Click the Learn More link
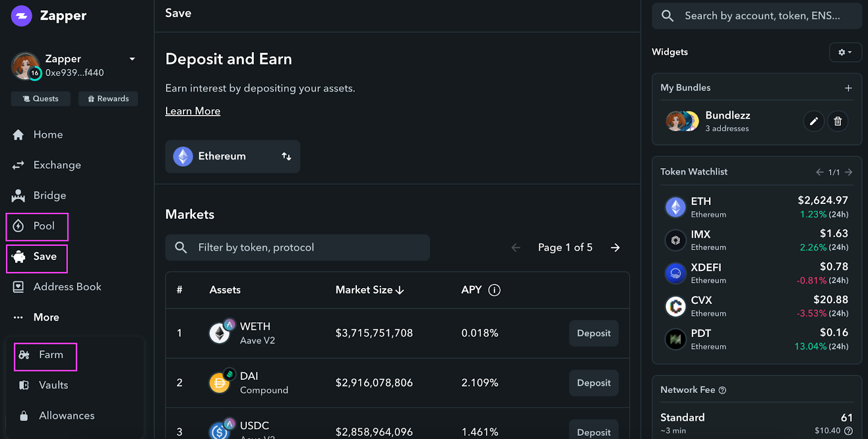Image resolution: width=868 pixels, height=439 pixels. point(193,111)
